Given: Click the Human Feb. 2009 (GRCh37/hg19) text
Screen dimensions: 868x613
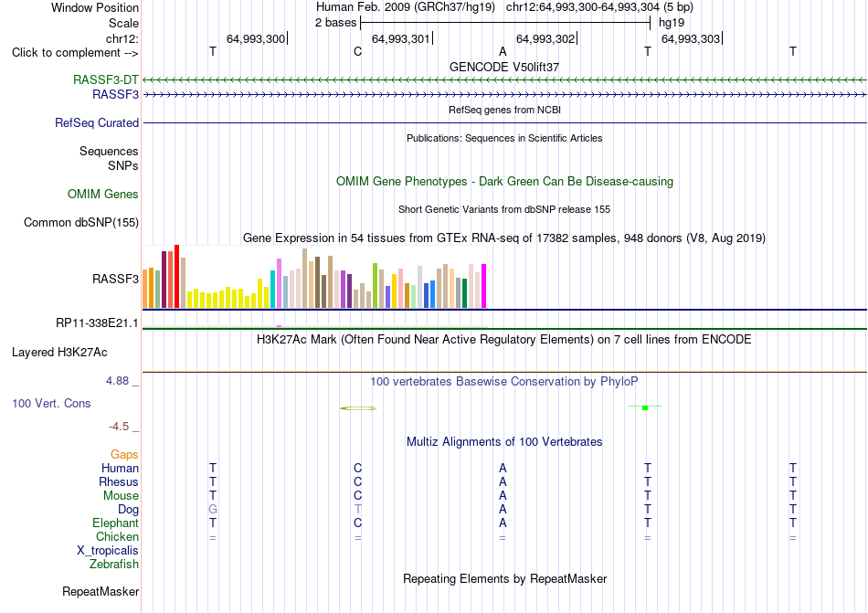Looking at the screenshot, I should [407, 7].
